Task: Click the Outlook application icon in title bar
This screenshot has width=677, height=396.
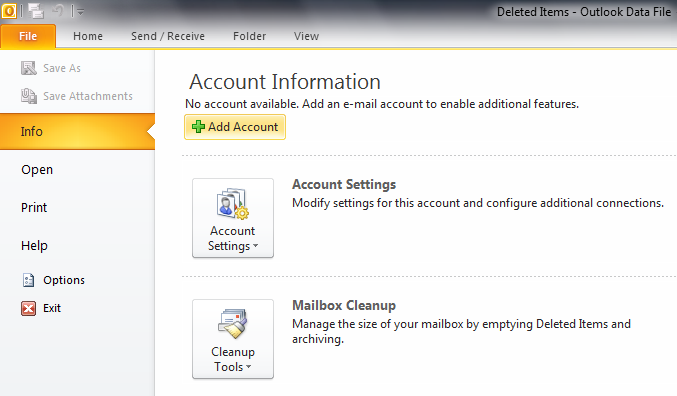Action: 9,11
